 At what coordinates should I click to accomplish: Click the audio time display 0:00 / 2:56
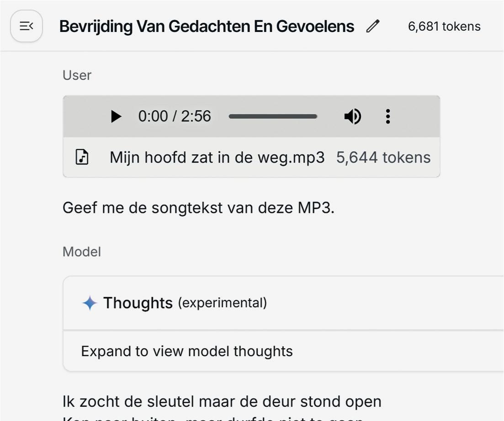(175, 116)
